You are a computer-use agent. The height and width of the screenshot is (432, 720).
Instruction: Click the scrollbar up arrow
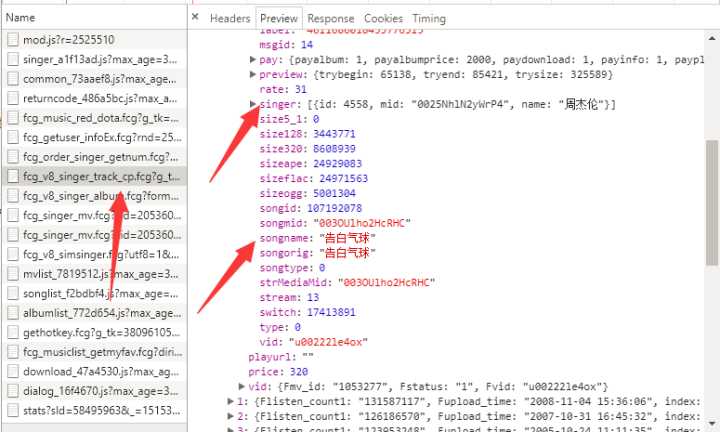point(712,38)
